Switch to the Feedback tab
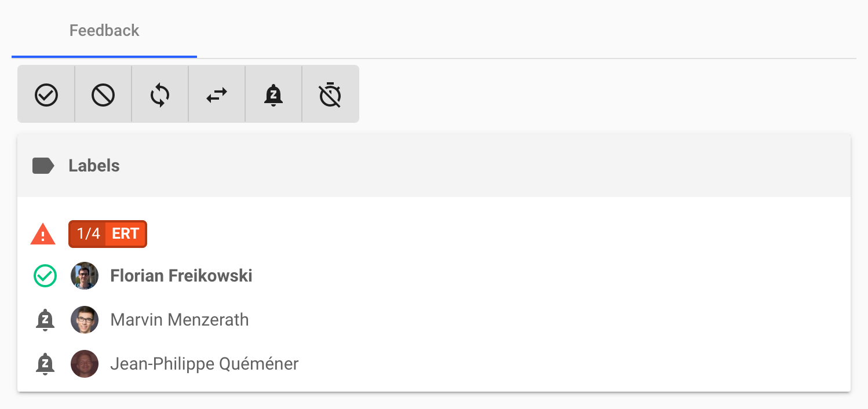The height and width of the screenshot is (409, 868). [104, 30]
